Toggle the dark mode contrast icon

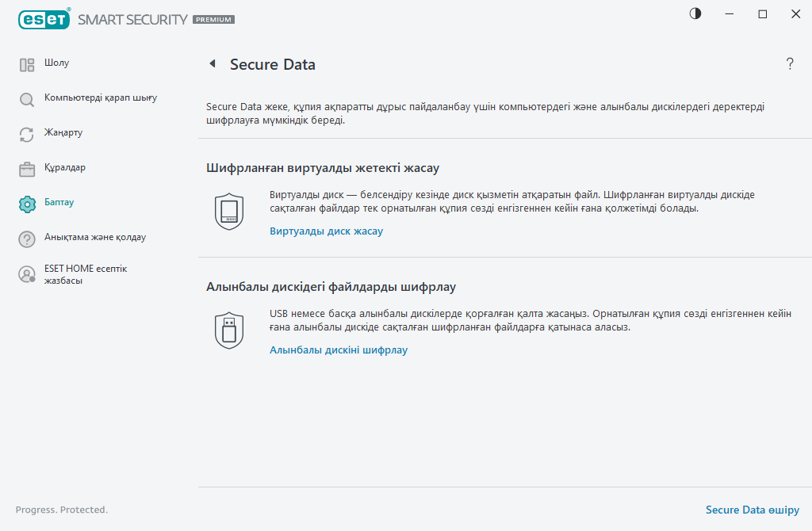coord(695,13)
